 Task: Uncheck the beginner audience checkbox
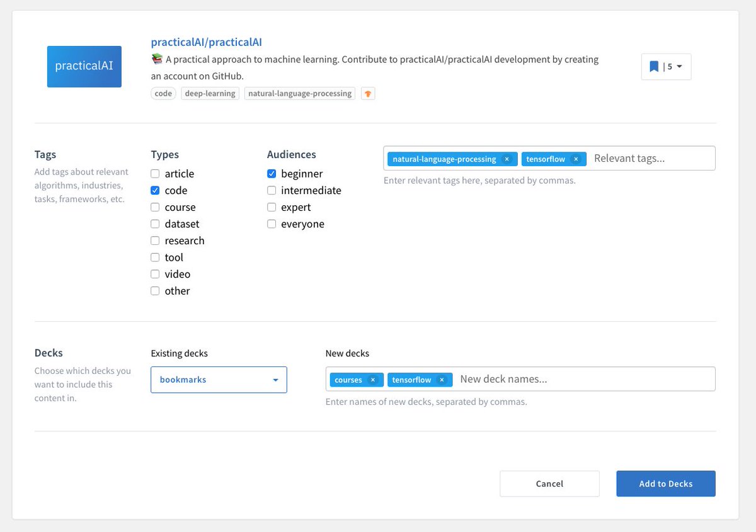tap(272, 174)
